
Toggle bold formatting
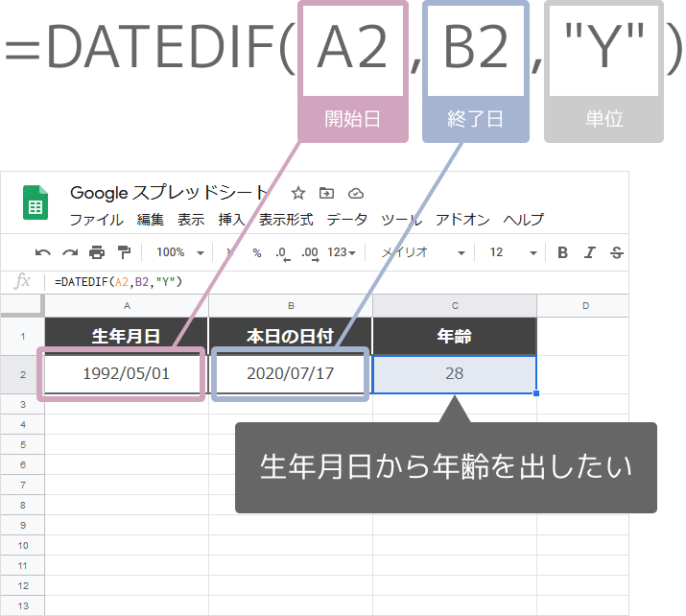coord(562,252)
